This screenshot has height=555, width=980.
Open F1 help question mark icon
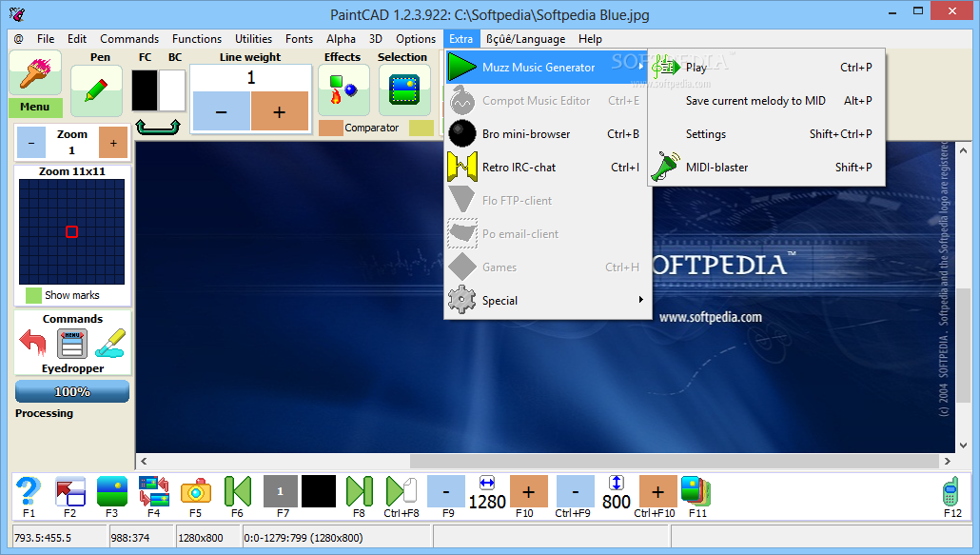click(x=29, y=491)
